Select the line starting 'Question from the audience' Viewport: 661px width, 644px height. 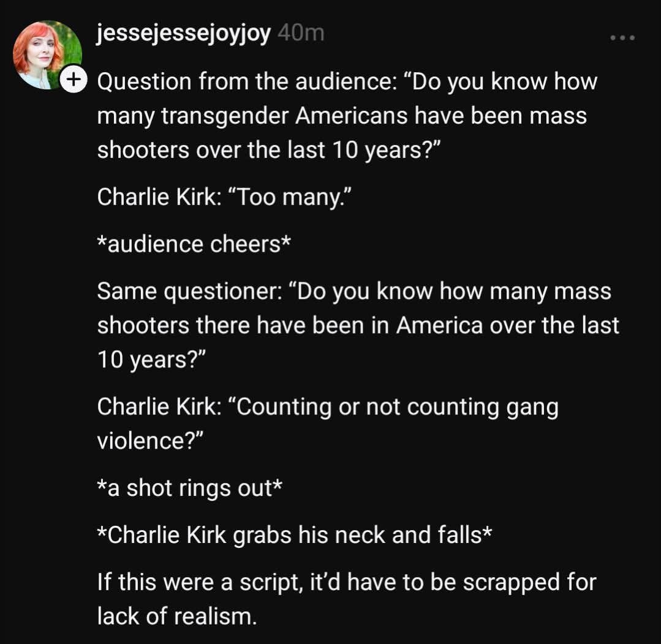click(x=347, y=81)
